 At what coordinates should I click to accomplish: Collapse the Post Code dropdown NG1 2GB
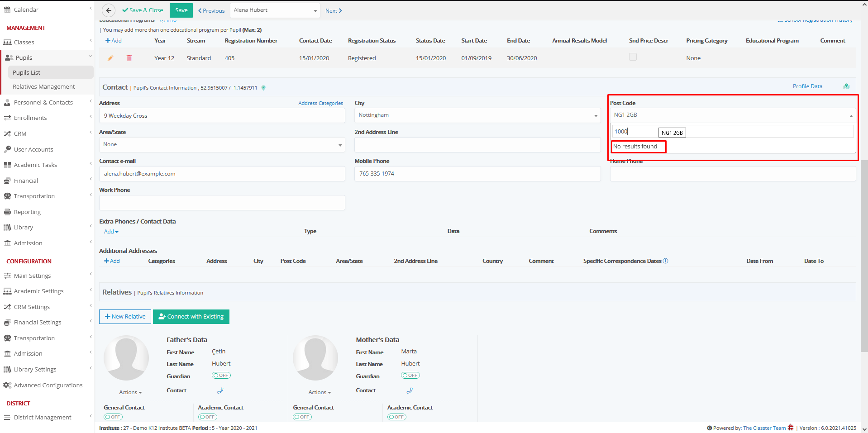pos(733,115)
